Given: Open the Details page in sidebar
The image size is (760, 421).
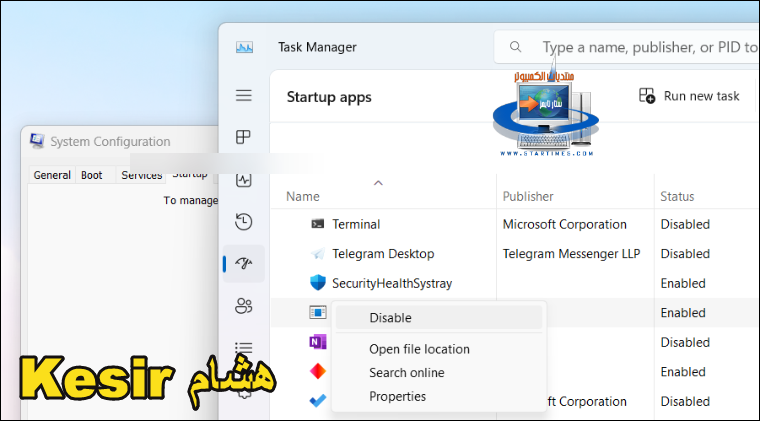Looking at the screenshot, I should (x=244, y=348).
